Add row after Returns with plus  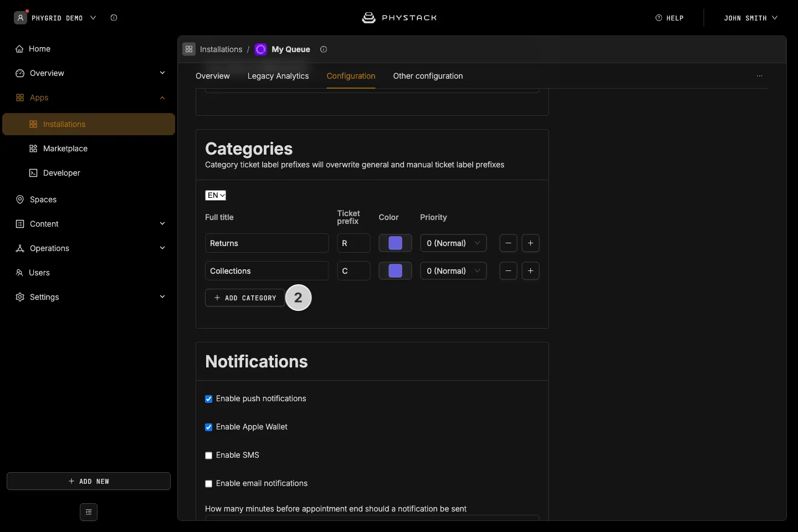(530, 243)
